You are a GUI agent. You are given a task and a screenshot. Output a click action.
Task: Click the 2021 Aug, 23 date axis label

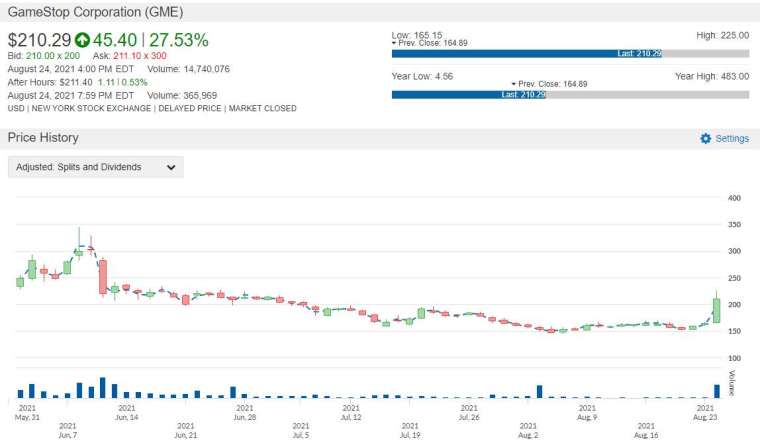tap(705, 413)
